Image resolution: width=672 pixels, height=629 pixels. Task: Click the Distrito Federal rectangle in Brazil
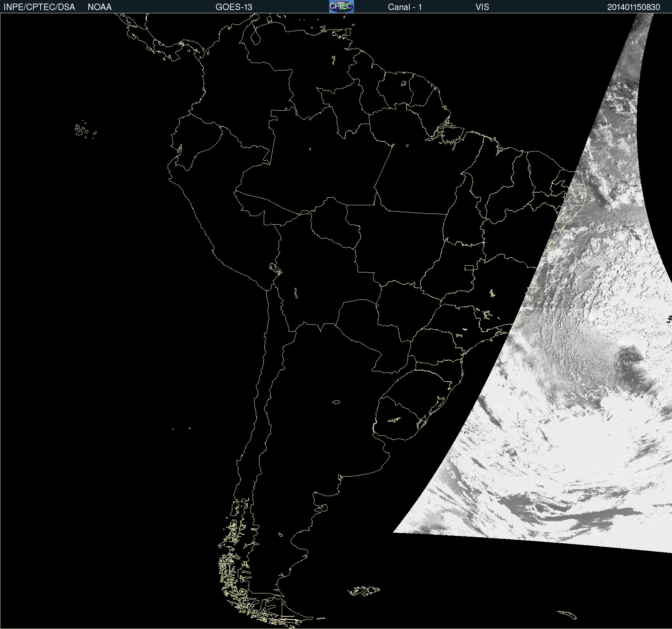pyautogui.click(x=469, y=267)
